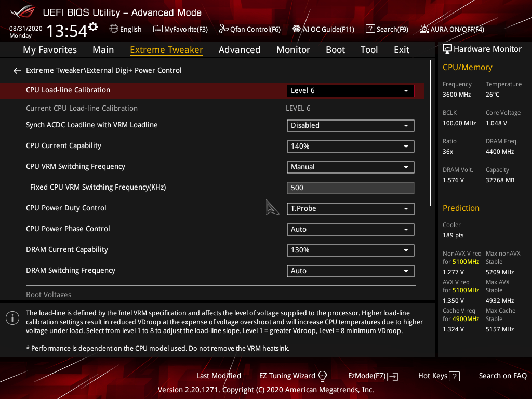This screenshot has height=399, width=532.
Task: Select the Extreme Tweaker tab
Action: (166, 50)
